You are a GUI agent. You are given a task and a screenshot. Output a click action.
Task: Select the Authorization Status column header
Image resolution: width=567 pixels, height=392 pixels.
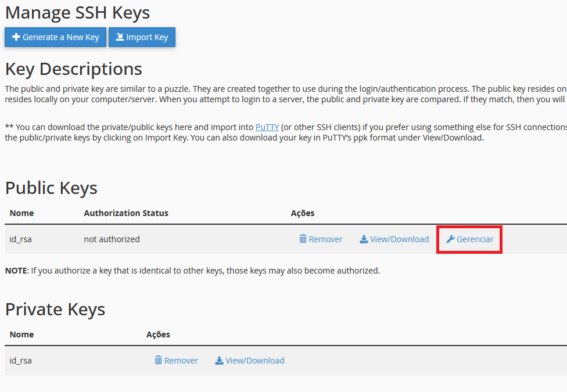(126, 213)
